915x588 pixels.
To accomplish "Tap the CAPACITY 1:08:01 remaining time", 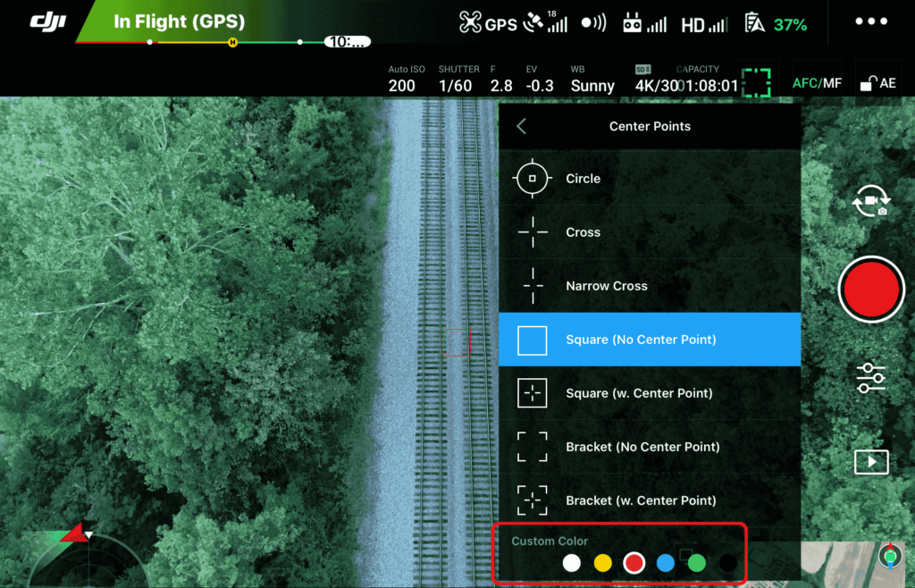I will coord(709,80).
